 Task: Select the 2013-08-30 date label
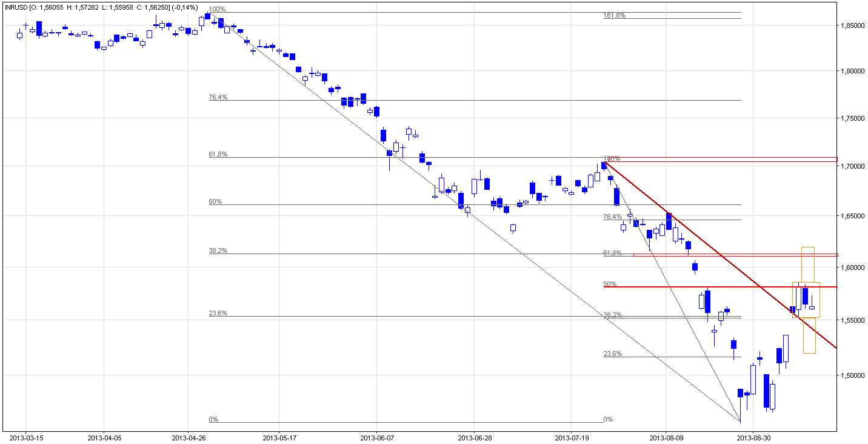coord(753,437)
